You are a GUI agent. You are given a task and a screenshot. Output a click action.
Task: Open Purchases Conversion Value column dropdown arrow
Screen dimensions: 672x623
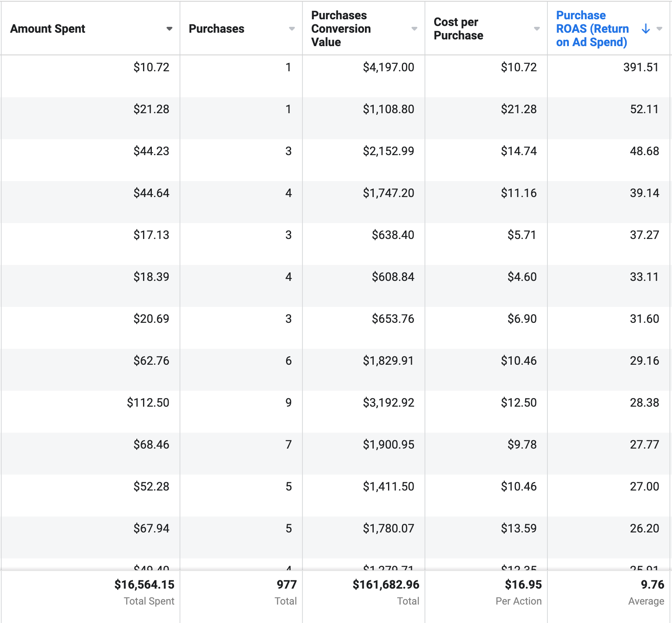click(414, 29)
